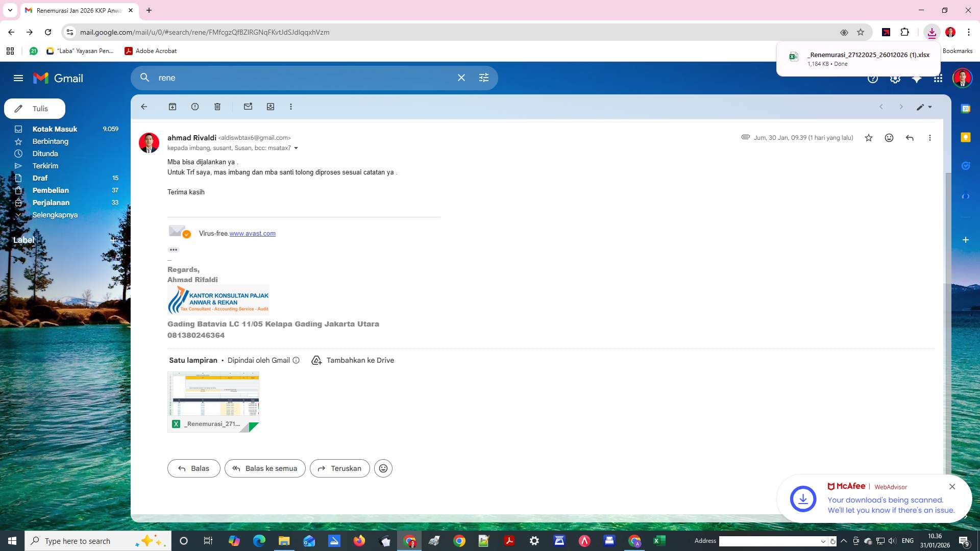Click the Move to icon in toolbar
This screenshot has width=980, height=551.
(x=271, y=107)
